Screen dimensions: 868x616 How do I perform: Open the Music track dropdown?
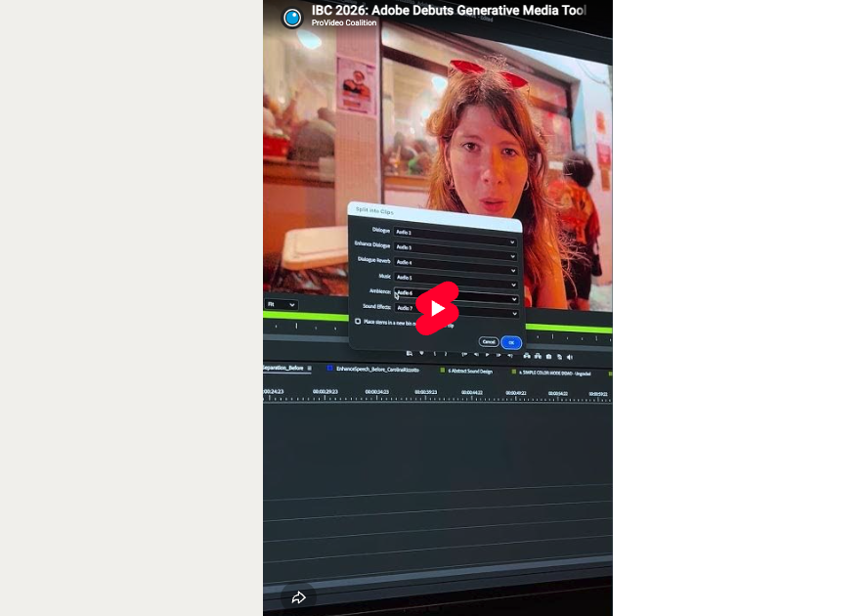[x=456, y=280]
